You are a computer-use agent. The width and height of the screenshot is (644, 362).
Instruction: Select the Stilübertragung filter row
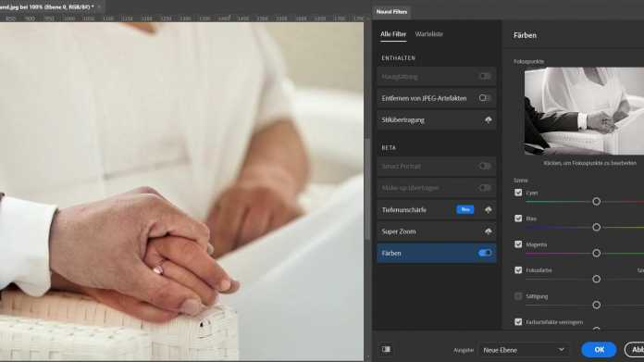436,120
